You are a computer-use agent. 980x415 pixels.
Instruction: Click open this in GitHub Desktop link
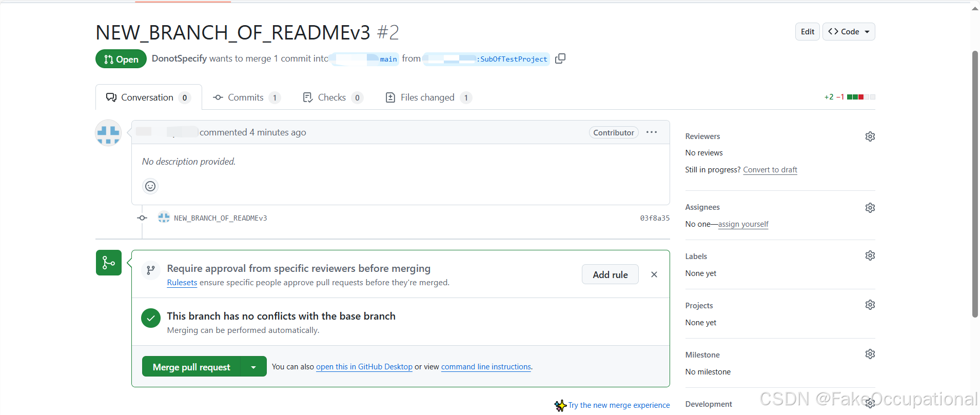(x=364, y=367)
